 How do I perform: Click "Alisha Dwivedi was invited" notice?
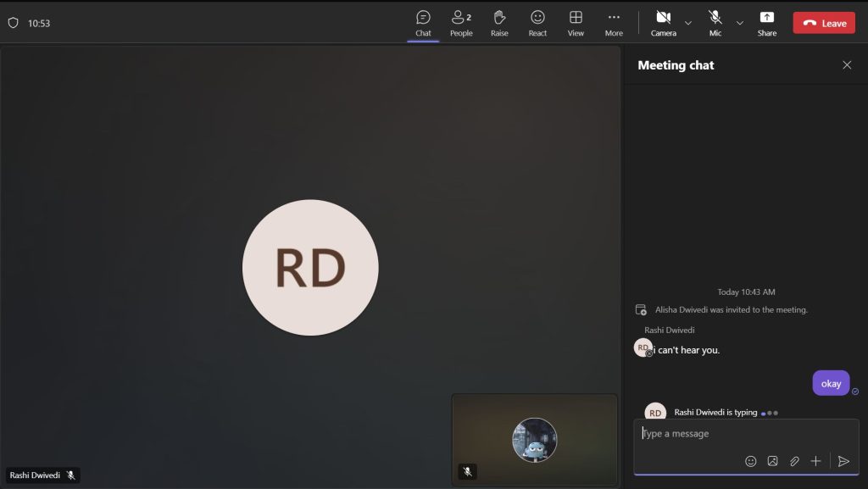pos(732,310)
